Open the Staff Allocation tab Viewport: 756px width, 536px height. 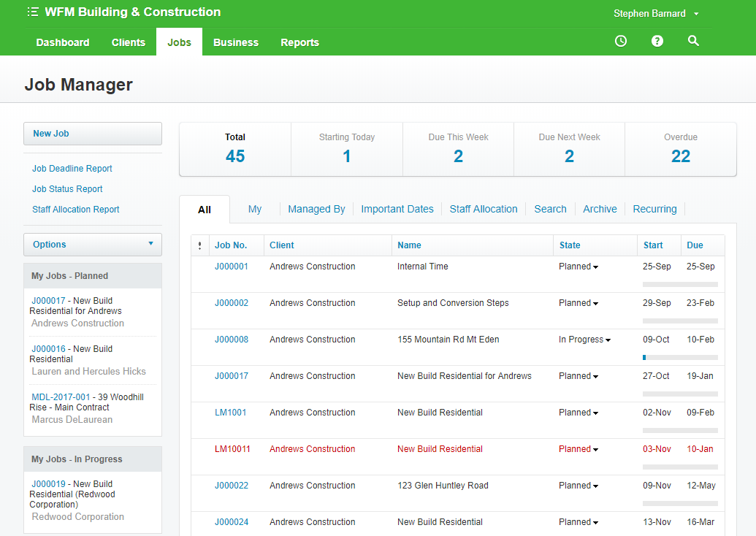[x=484, y=209]
